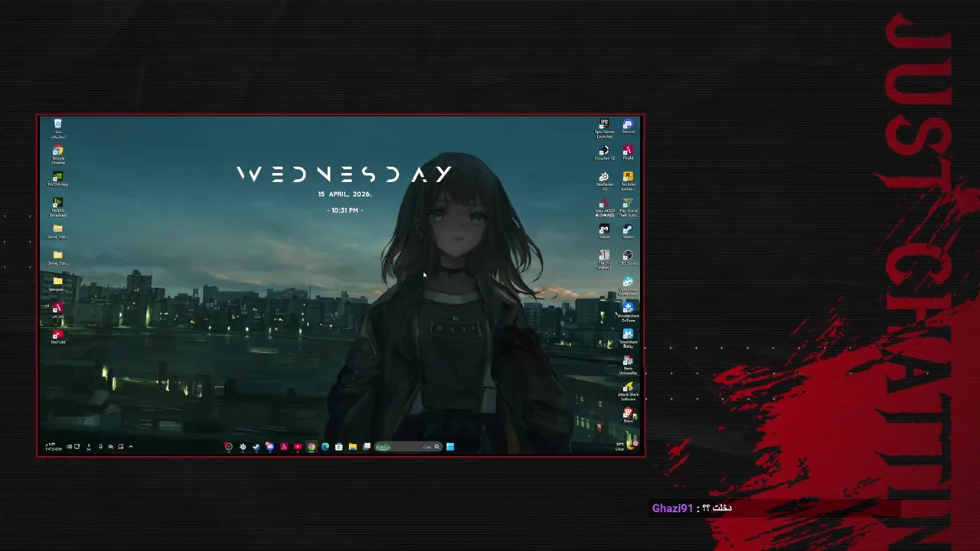Open Microsoft Store from the taskbar

coord(338,447)
